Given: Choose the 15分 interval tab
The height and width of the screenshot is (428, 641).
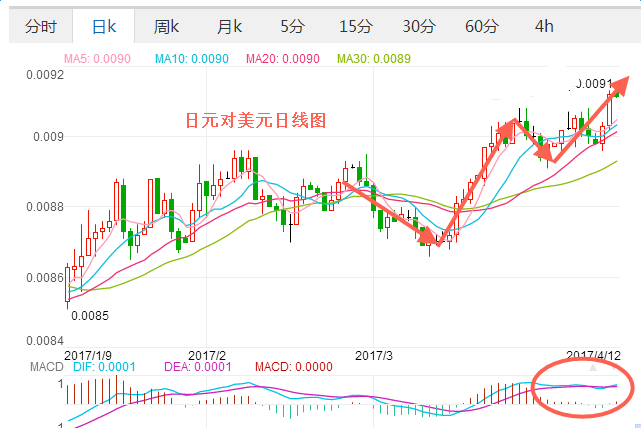Looking at the screenshot, I should [355, 27].
